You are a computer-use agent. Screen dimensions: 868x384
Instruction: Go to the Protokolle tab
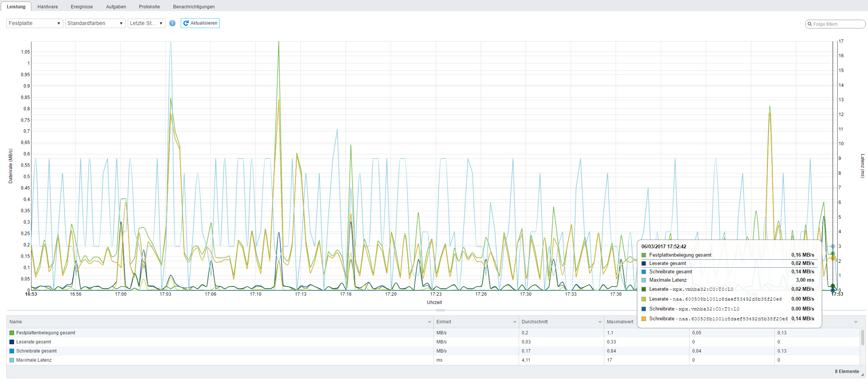pyautogui.click(x=149, y=6)
